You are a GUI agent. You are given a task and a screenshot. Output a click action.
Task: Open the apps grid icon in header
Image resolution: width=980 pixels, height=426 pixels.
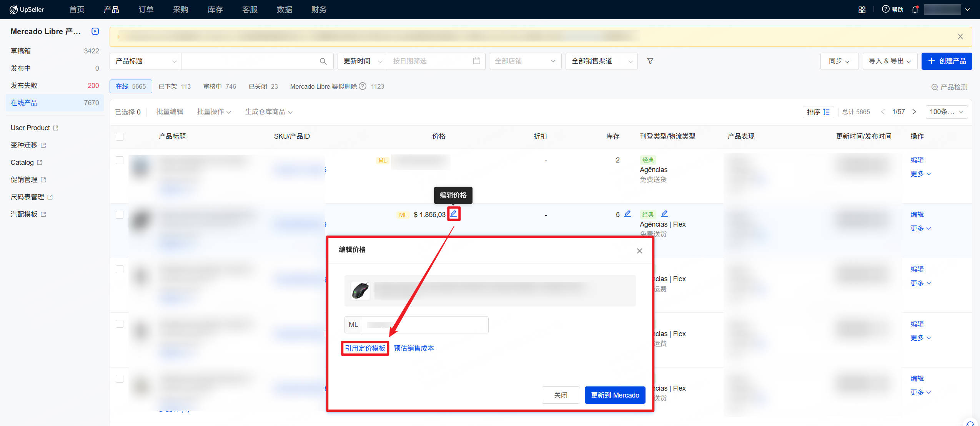point(862,10)
